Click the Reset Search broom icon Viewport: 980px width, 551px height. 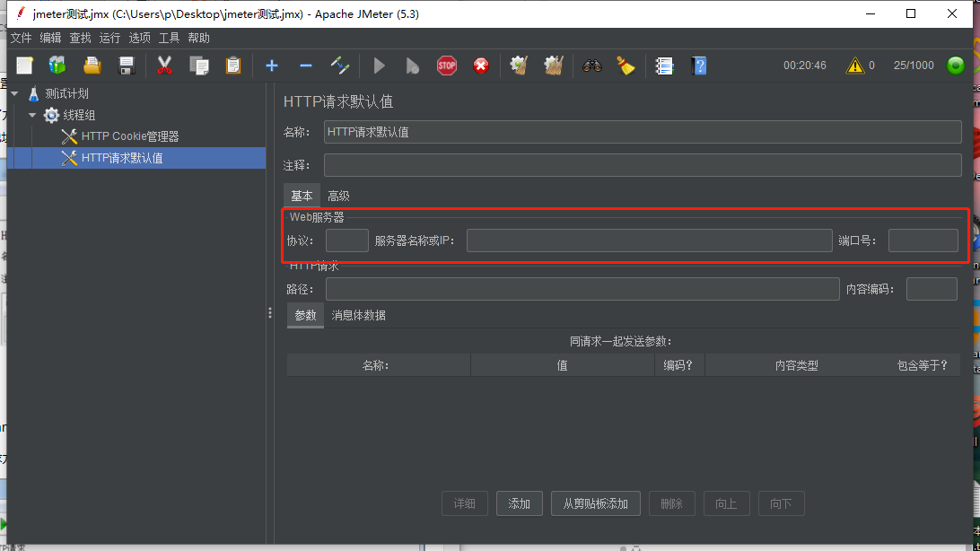(626, 66)
